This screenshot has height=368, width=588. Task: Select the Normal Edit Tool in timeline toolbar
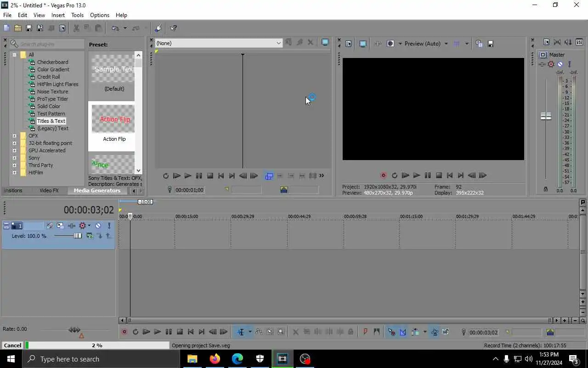[241, 332]
